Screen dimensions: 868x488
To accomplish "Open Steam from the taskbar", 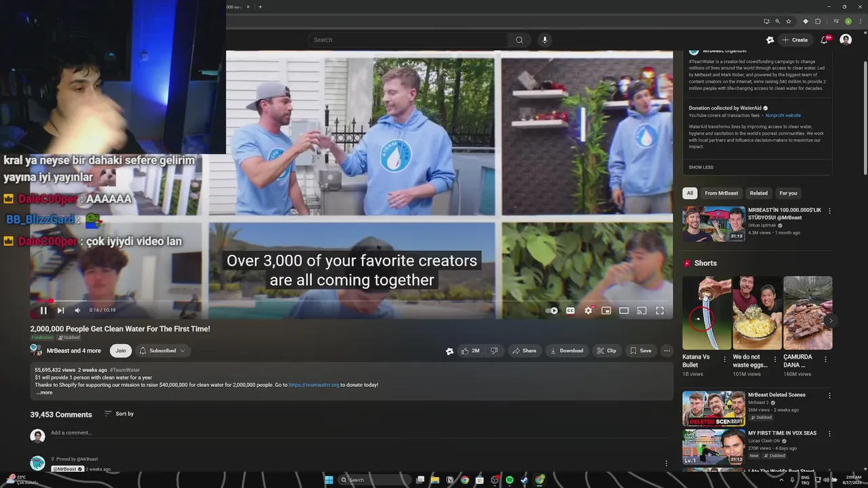I will 524,480.
